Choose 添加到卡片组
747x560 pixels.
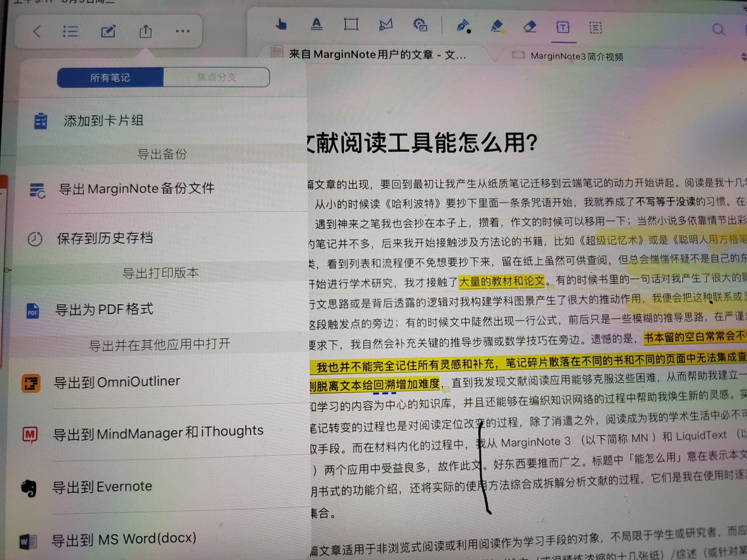[163, 121]
